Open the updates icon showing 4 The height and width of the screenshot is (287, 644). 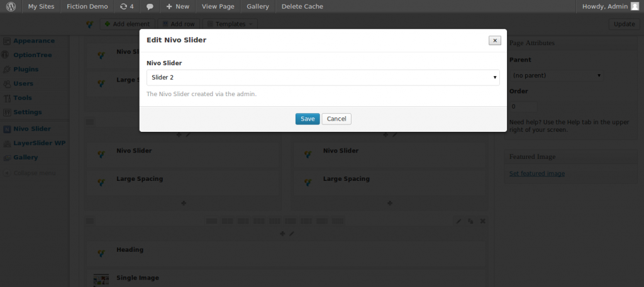click(126, 6)
